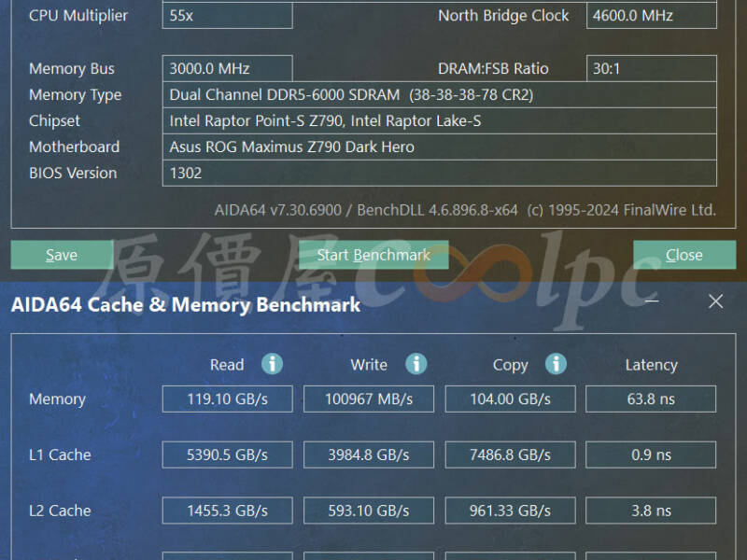The height and width of the screenshot is (560, 747).
Task: Select the Memory Bus value 3000.0 MHz
Action: [227, 68]
